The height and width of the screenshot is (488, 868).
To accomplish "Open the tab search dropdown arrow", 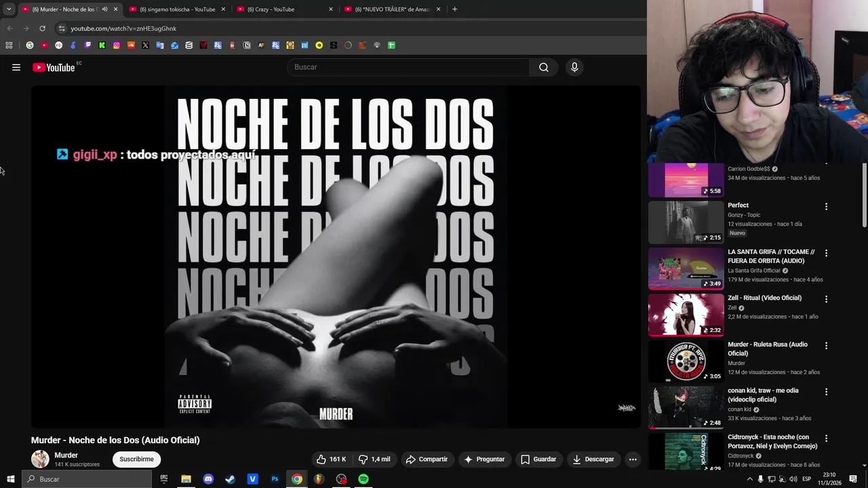I will click(x=9, y=9).
